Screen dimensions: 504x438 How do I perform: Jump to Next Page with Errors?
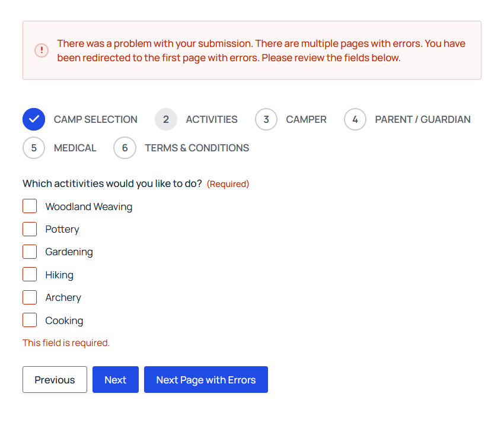(206, 380)
